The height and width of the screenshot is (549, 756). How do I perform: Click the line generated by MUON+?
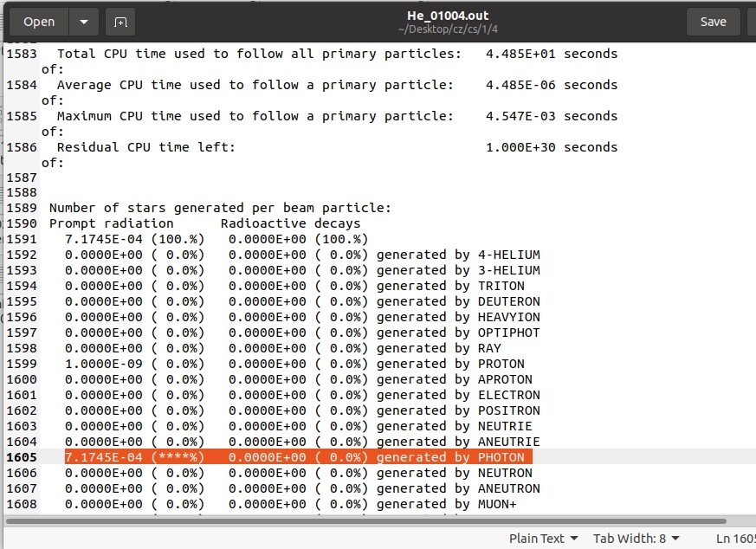[x=291, y=504]
